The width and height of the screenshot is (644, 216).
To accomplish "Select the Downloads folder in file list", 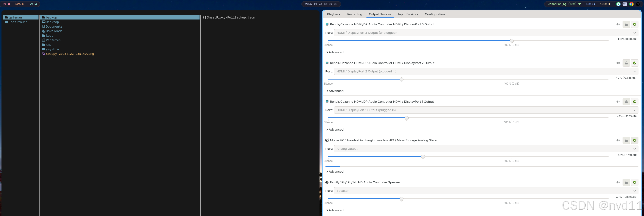I will 54,31.
